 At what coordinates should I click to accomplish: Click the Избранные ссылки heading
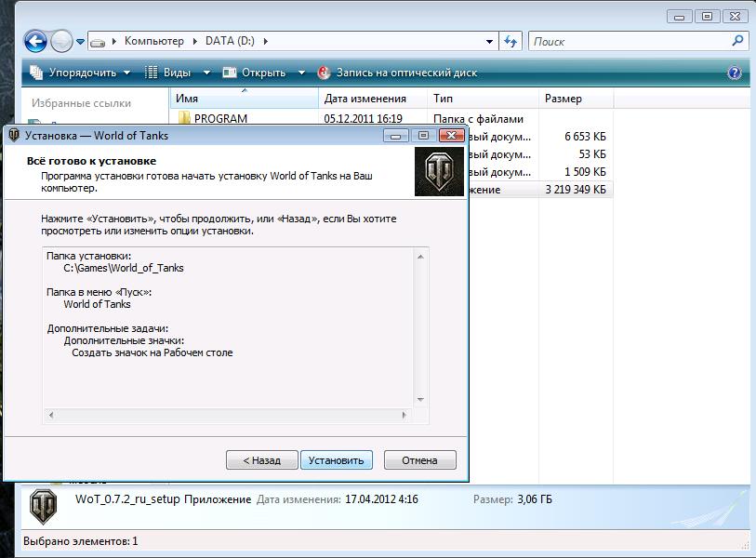(x=81, y=103)
